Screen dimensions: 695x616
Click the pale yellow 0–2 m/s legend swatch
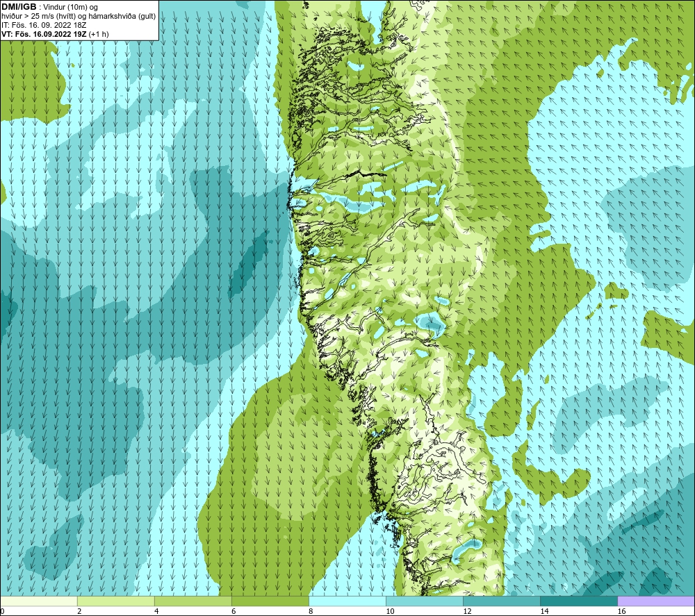coord(39,601)
